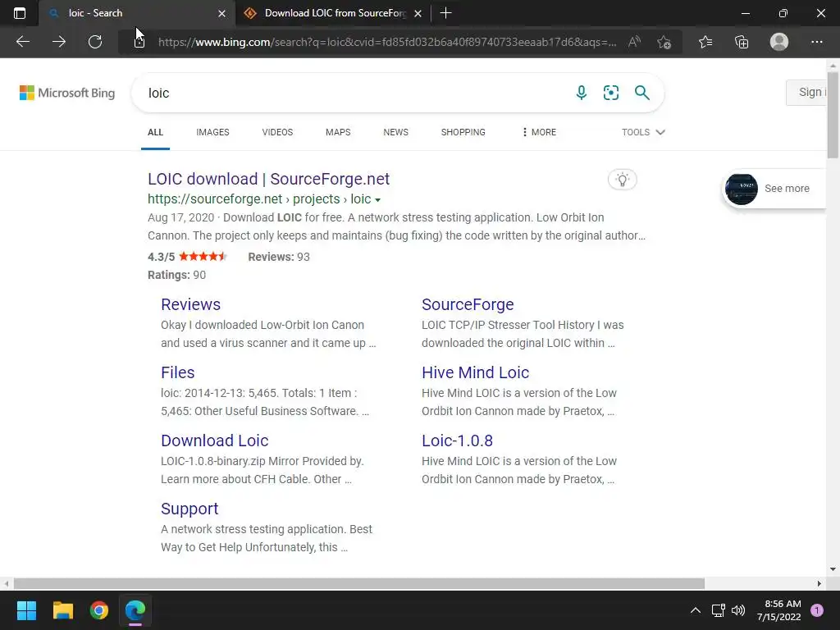Click the See more side card
The image size is (840, 630).
tap(774, 189)
